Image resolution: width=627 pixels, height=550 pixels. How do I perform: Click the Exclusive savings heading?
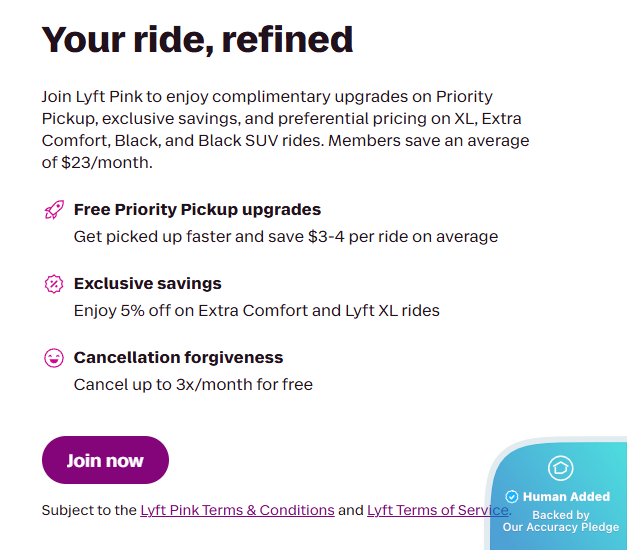(x=148, y=283)
